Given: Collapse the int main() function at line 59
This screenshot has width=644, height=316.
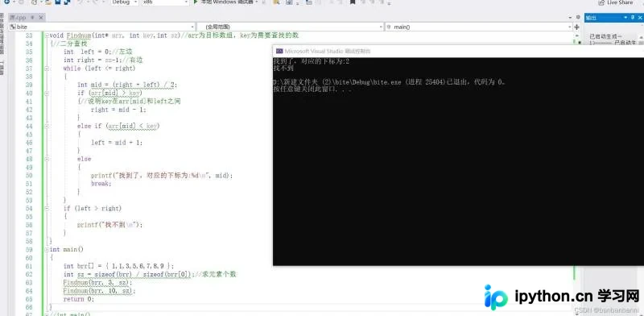Looking at the screenshot, I should (47, 249).
